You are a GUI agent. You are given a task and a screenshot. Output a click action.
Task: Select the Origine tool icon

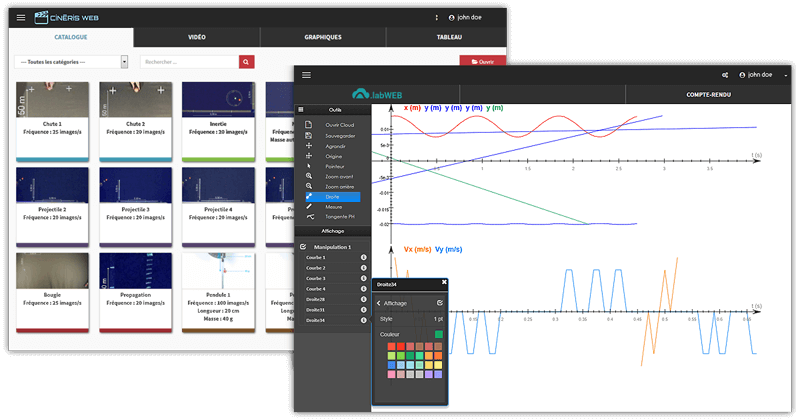pos(309,156)
